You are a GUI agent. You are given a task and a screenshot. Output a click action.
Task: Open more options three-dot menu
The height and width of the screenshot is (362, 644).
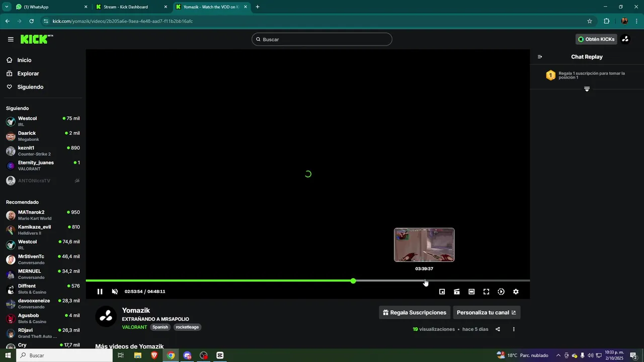[514, 329]
